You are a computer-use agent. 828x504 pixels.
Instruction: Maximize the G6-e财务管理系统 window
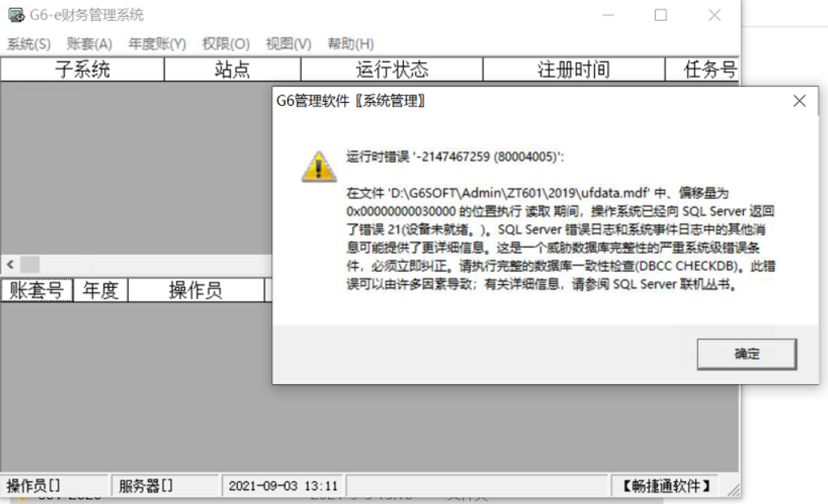pyautogui.click(x=660, y=15)
